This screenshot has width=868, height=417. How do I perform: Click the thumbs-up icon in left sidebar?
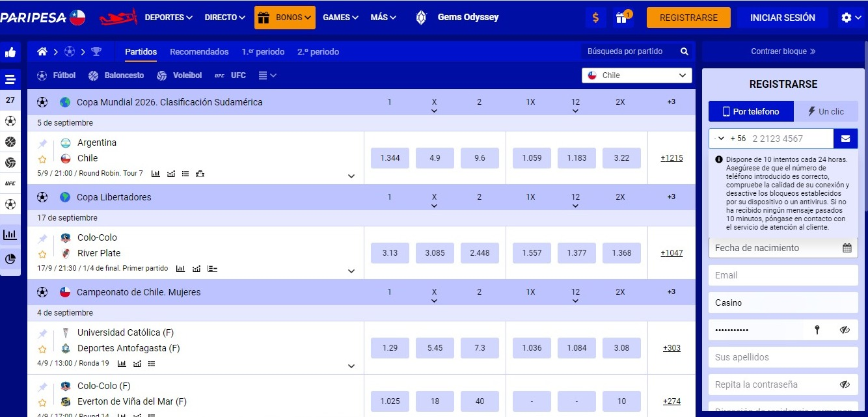point(10,53)
